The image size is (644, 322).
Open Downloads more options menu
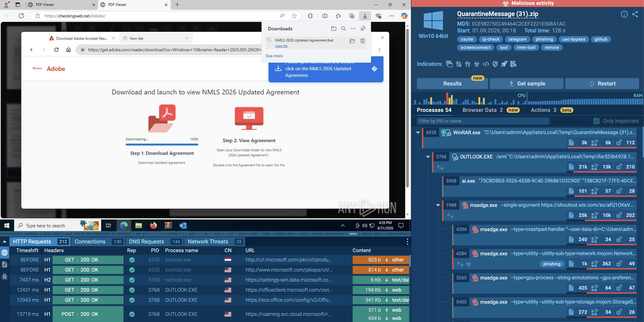353,29
